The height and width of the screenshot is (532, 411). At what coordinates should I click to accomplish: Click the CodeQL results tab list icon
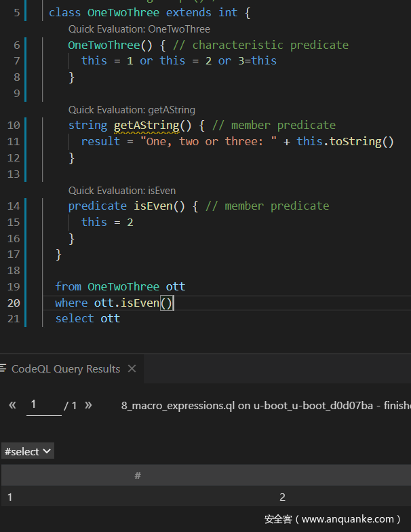pos(4,368)
